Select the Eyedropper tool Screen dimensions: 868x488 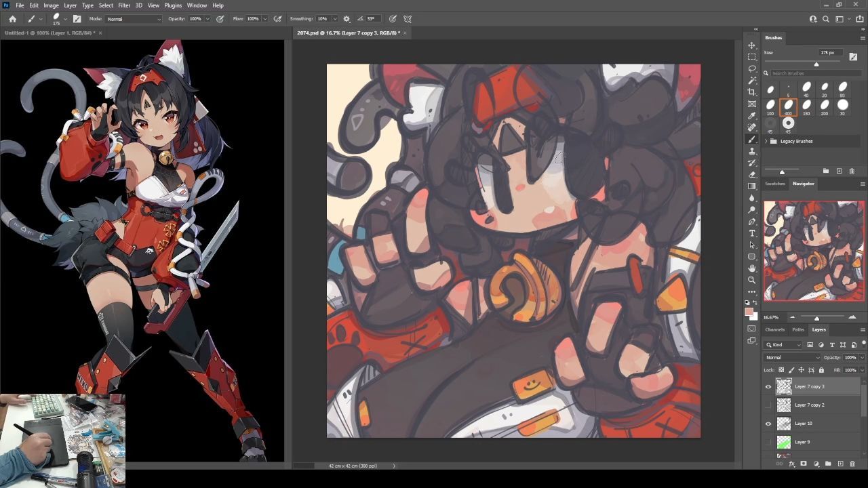pyautogui.click(x=752, y=116)
